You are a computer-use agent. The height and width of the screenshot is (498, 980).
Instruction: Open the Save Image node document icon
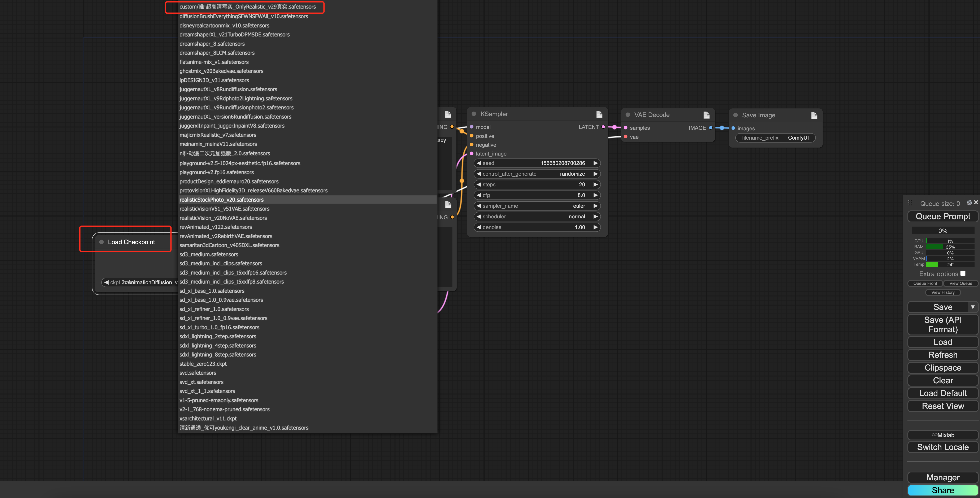coord(814,115)
